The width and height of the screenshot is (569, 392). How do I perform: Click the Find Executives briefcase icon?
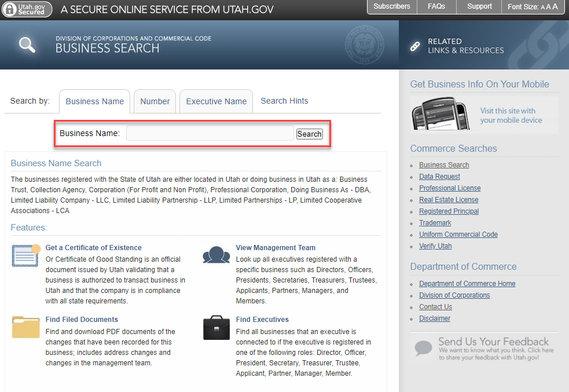pos(216,328)
